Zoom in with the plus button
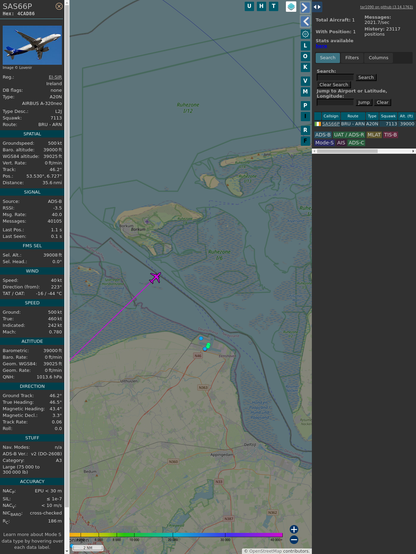416x554 pixels. coord(294,529)
